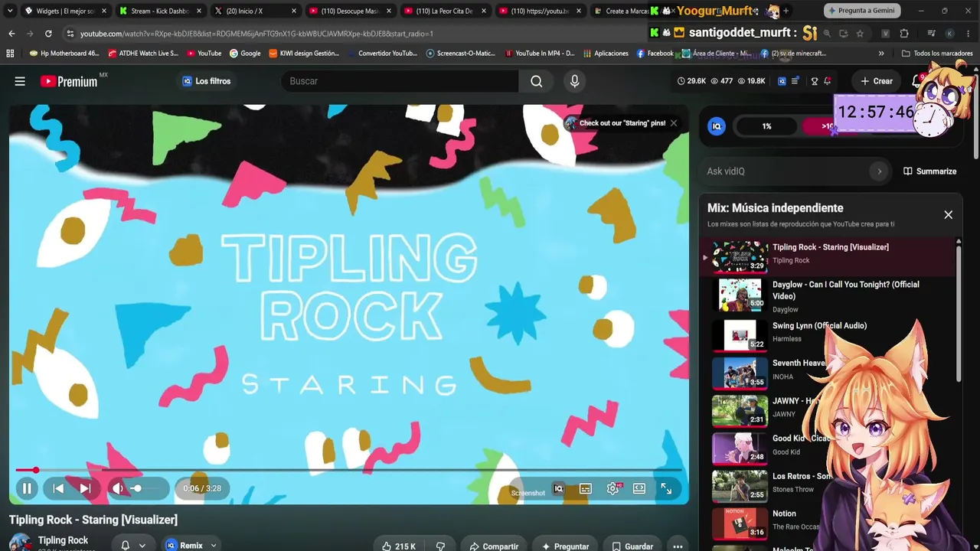Viewport: 980px width, 551px height.
Task: Close the Mix playlist panel
Action: [x=948, y=215]
